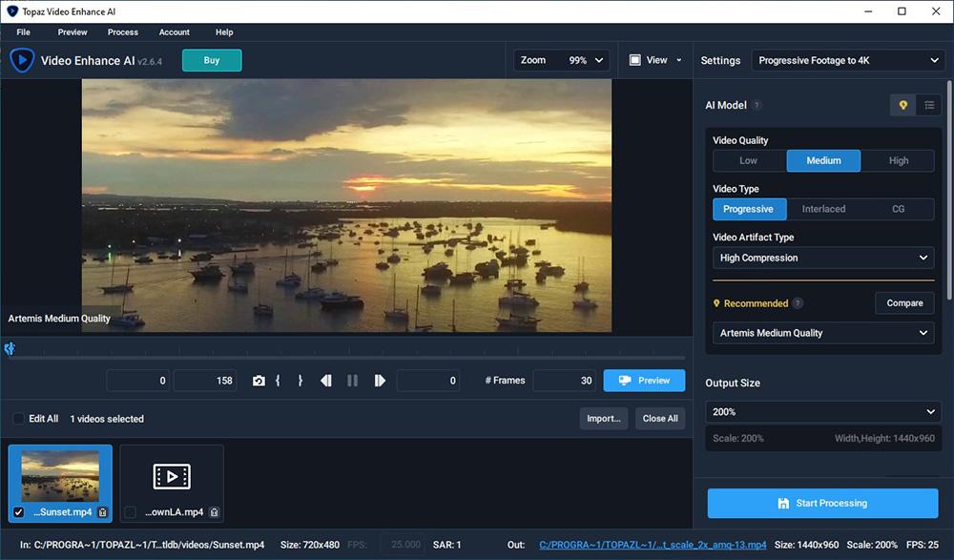Select the snapshot camera icon

coord(259,380)
